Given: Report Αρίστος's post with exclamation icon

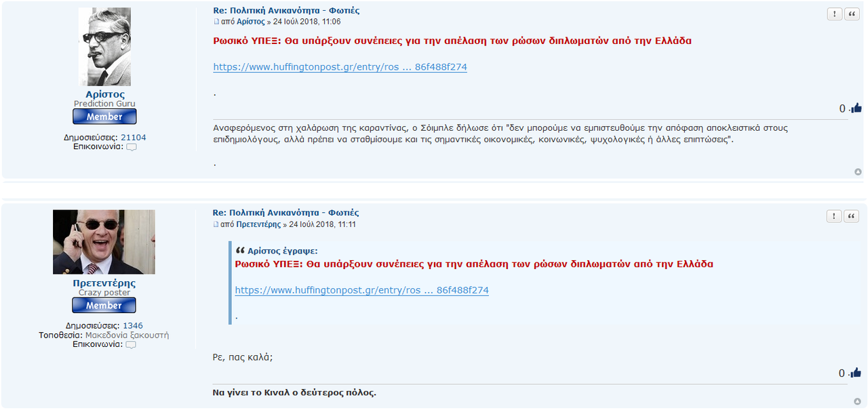Looking at the screenshot, I should pyautogui.click(x=834, y=14).
